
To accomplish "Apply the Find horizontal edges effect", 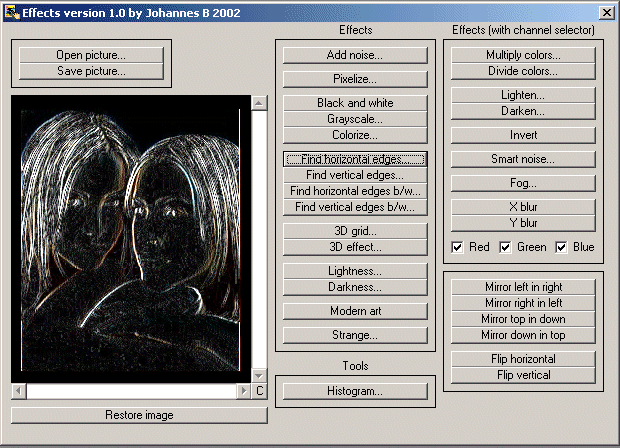I will pyautogui.click(x=355, y=159).
